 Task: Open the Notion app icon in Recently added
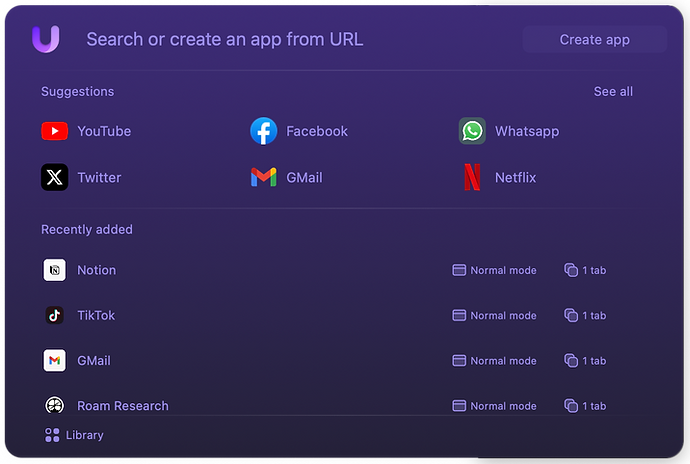pyautogui.click(x=55, y=270)
